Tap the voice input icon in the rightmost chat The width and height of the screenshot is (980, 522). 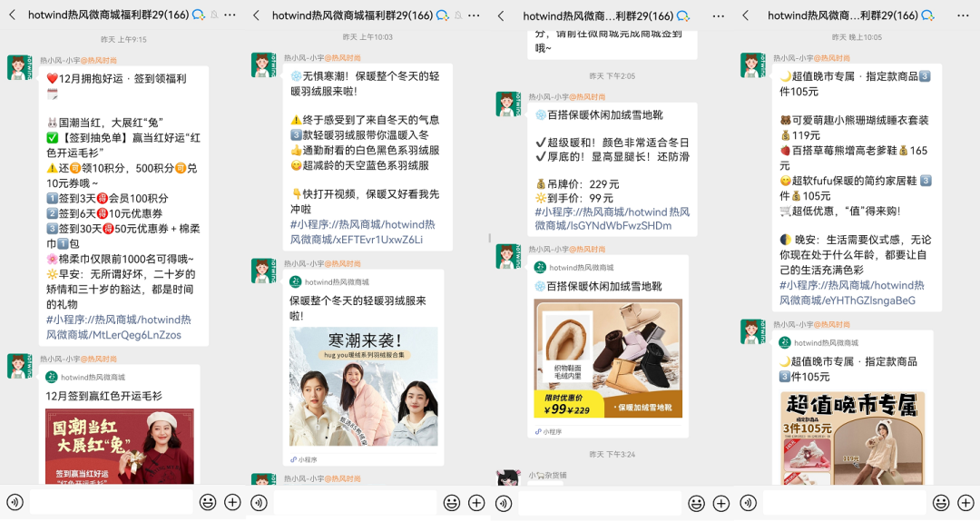(x=748, y=502)
